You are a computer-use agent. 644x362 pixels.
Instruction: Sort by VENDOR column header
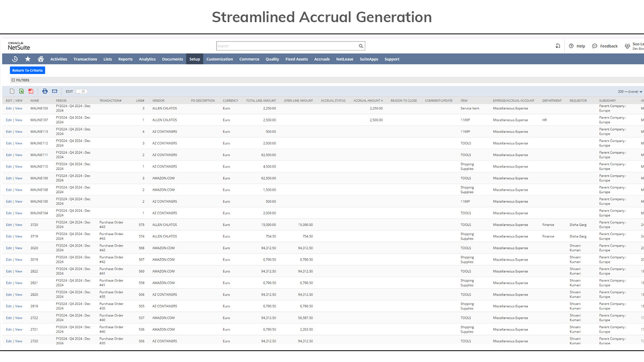click(158, 101)
